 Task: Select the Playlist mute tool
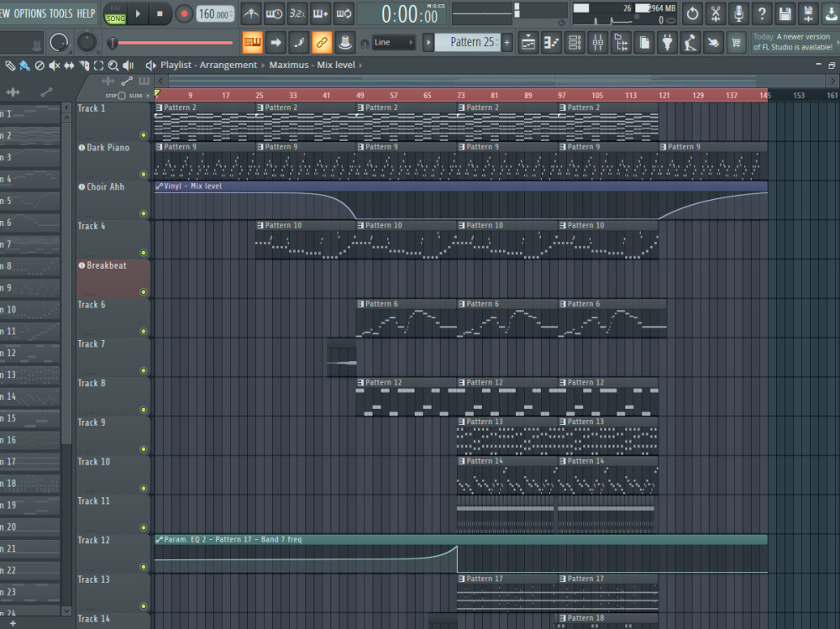(x=54, y=66)
